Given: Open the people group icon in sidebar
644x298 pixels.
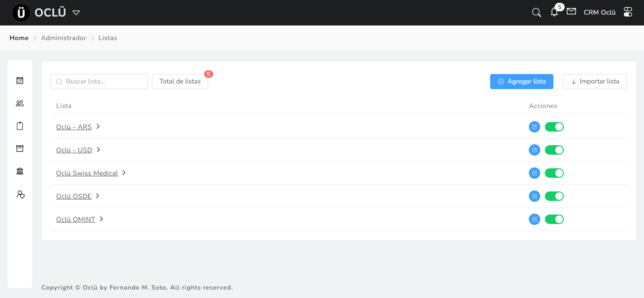Looking at the screenshot, I should click(x=20, y=103).
